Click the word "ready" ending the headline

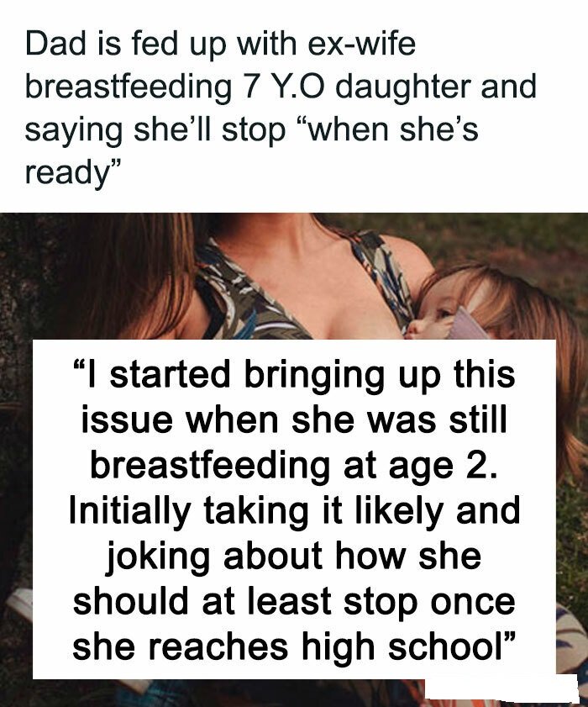pyautogui.click(x=73, y=171)
